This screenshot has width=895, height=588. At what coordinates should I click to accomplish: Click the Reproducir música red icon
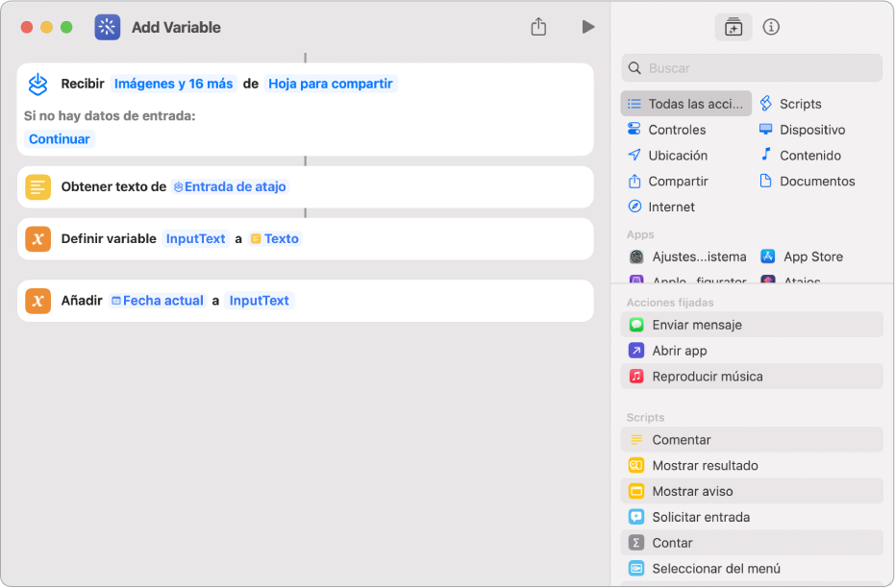[x=635, y=377]
